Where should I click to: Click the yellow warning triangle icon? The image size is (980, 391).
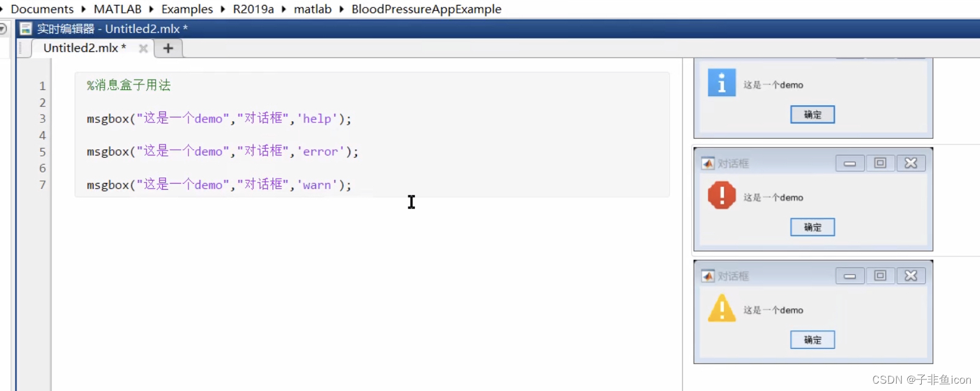tap(720, 309)
